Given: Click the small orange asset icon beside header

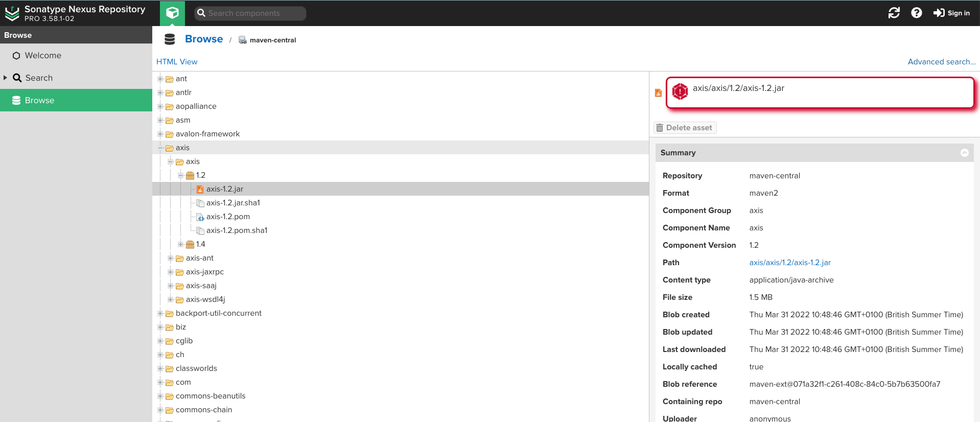Looking at the screenshot, I should click(658, 92).
